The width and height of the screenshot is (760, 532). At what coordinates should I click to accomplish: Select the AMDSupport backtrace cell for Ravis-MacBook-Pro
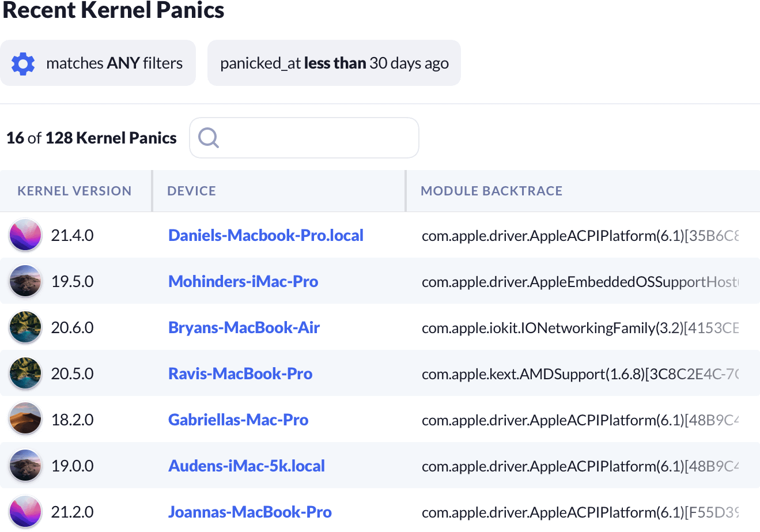click(580, 373)
